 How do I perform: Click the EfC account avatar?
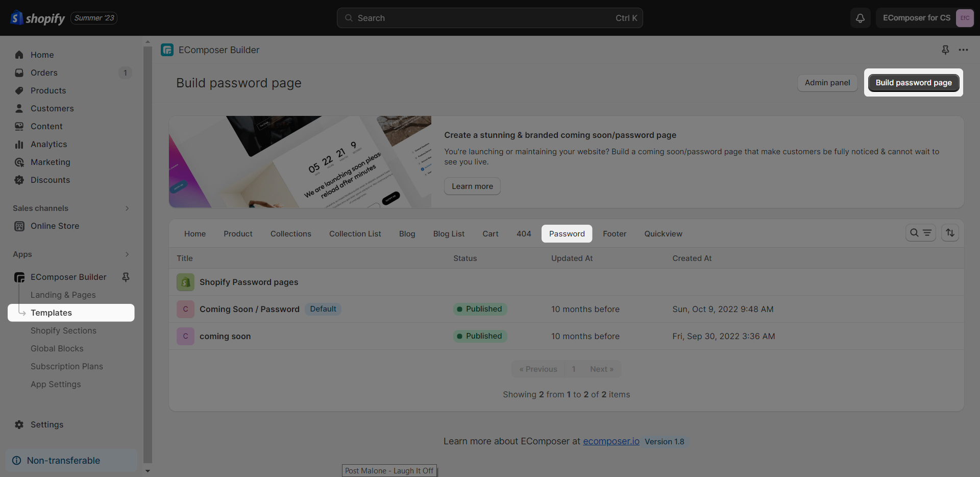tap(965, 18)
